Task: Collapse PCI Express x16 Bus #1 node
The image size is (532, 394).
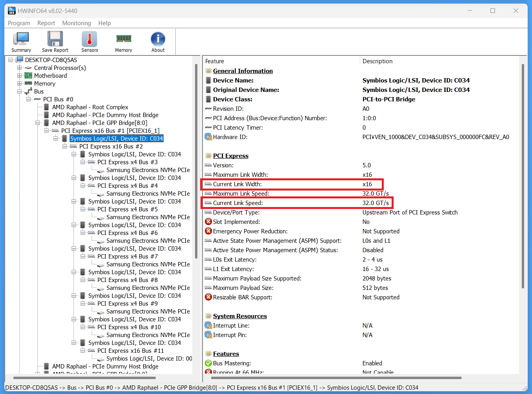Action: (x=46, y=130)
